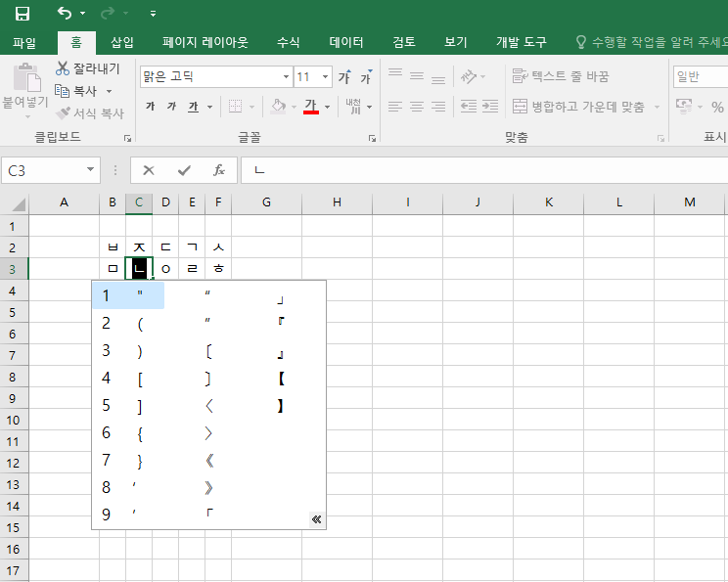
Task: Open the font size 11 dropdown
Action: tap(326, 76)
